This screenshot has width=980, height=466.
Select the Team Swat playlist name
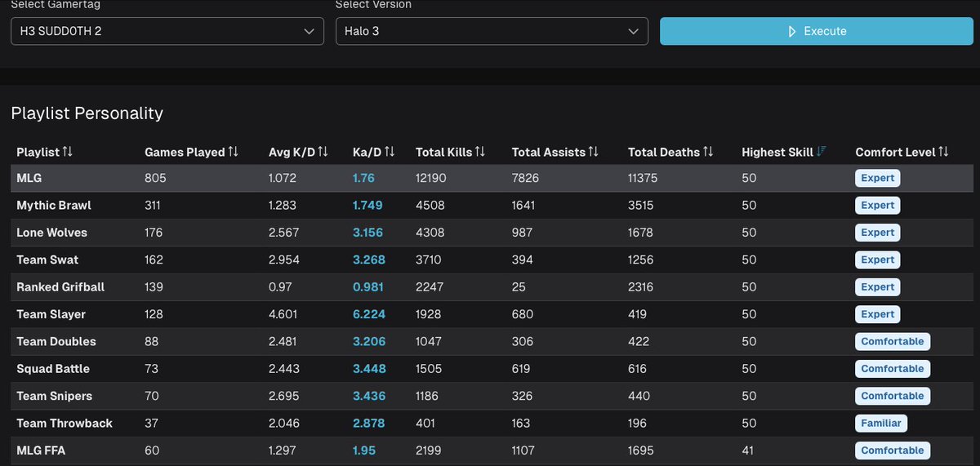tap(47, 260)
